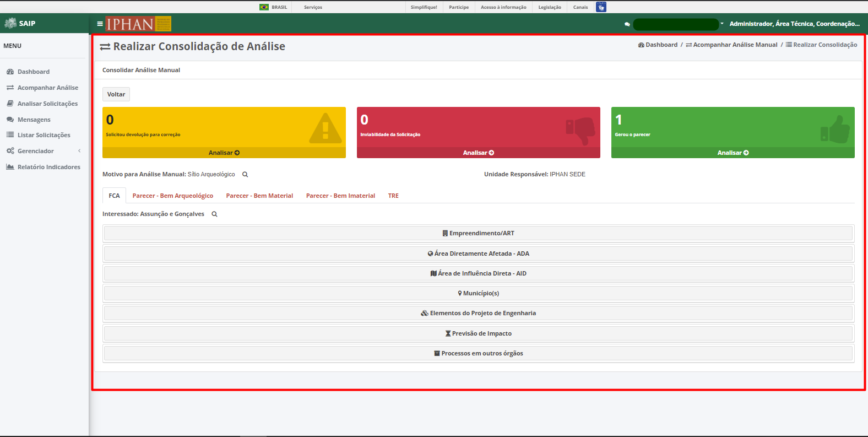This screenshot has width=868, height=437.
Task: Click Realizar Consolidação breadcrumb
Action: click(x=822, y=45)
